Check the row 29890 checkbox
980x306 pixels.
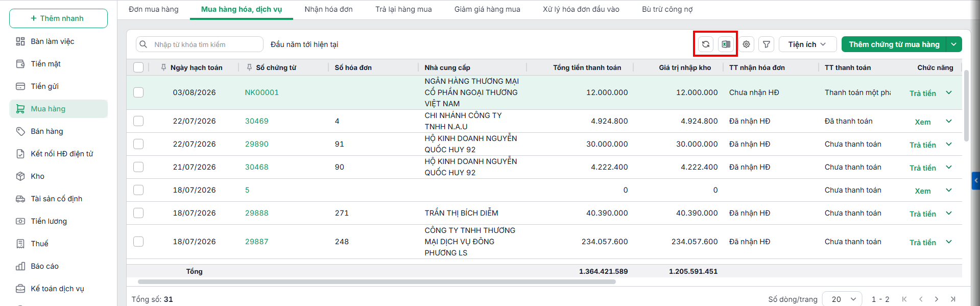click(x=138, y=144)
